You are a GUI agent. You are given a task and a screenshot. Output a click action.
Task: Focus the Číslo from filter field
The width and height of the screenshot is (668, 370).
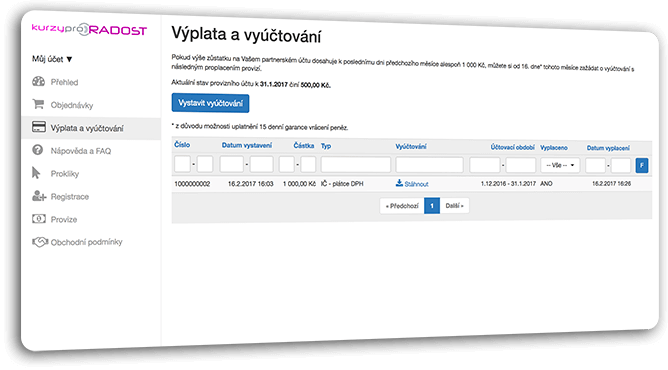tap(182, 164)
